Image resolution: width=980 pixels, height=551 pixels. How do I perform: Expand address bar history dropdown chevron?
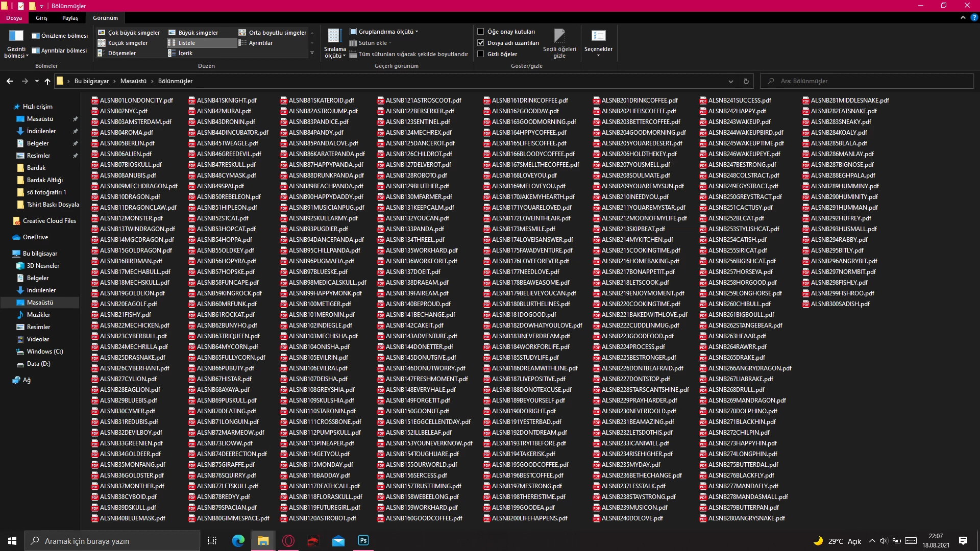[x=730, y=81]
